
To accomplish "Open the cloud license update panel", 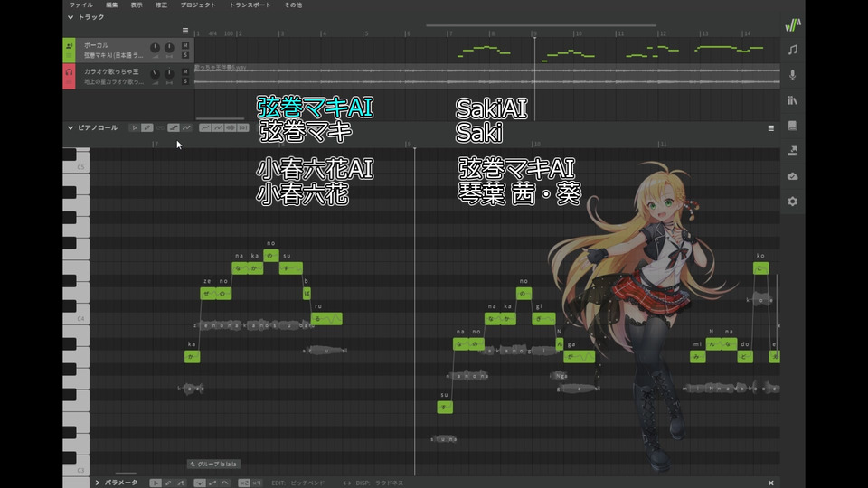I will pos(793,176).
